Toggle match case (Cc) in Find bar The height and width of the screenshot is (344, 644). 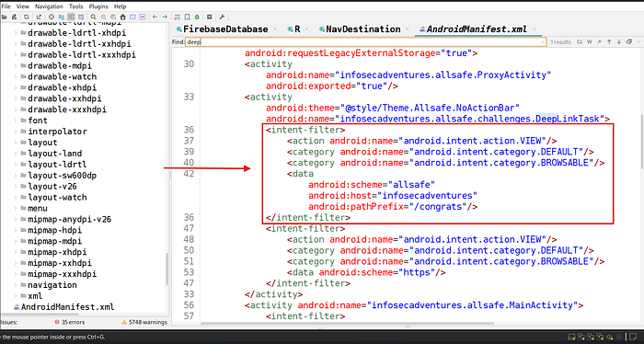580,42
